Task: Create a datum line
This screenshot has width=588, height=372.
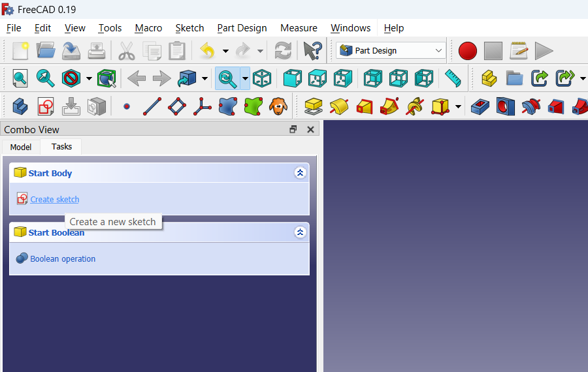Action: (152, 106)
